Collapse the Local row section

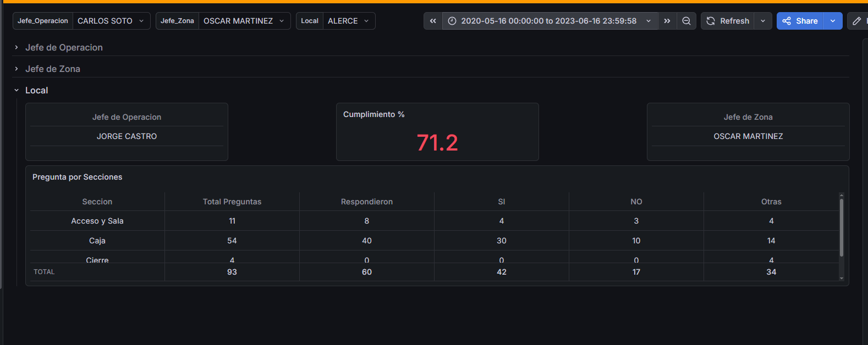(36, 91)
